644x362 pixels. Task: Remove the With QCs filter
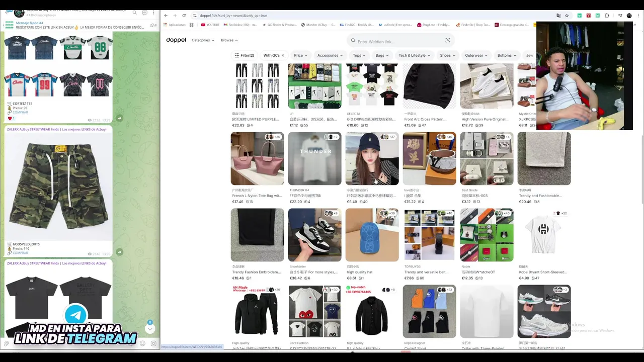283,55
